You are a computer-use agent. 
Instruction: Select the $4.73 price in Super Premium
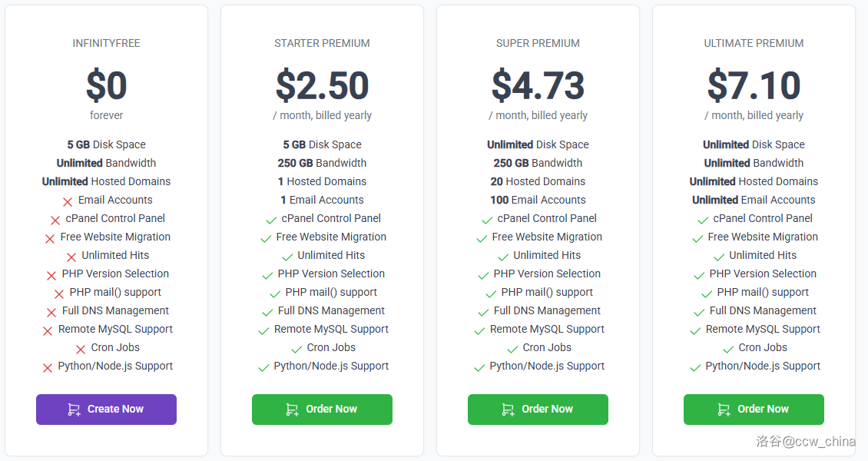tap(538, 85)
